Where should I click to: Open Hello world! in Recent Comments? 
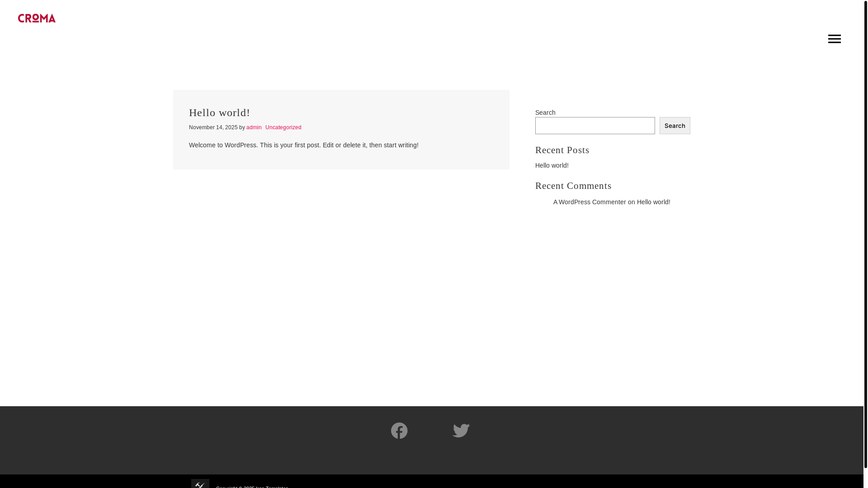(653, 202)
